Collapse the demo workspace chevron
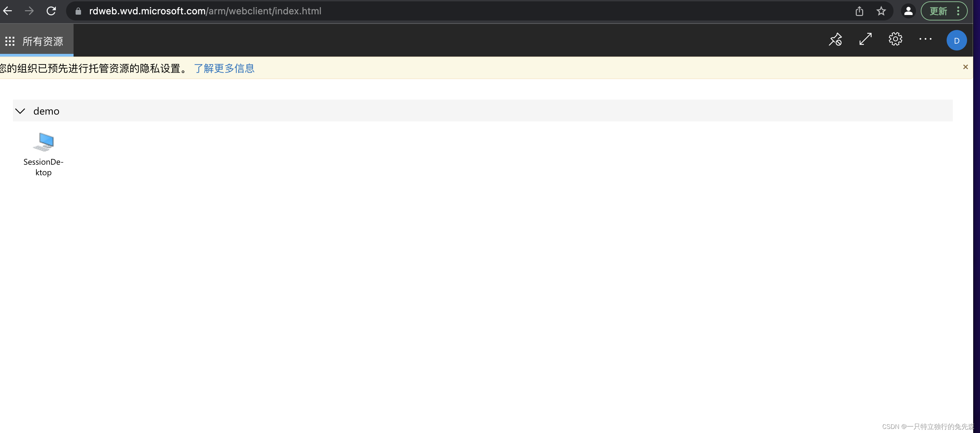 point(20,111)
